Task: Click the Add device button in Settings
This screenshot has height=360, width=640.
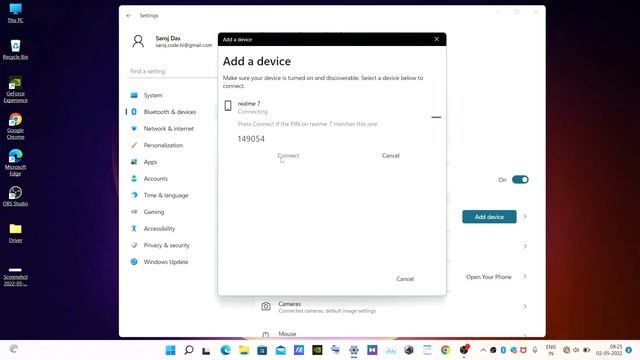Action: tap(489, 217)
